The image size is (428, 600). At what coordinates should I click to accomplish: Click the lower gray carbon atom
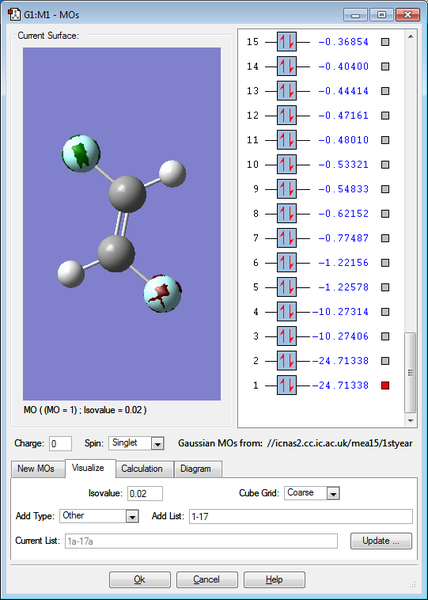(x=116, y=253)
